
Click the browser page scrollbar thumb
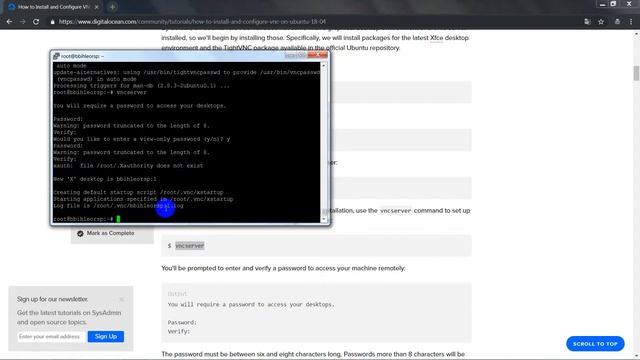[636, 73]
